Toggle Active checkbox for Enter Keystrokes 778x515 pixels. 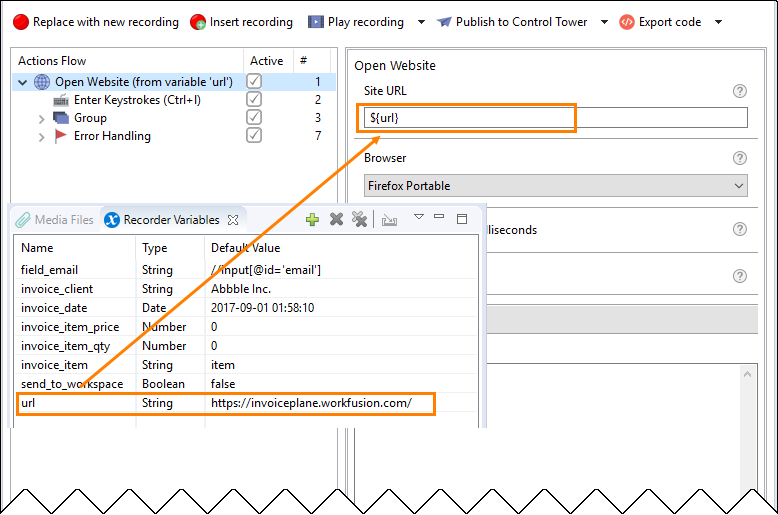[x=254, y=99]
